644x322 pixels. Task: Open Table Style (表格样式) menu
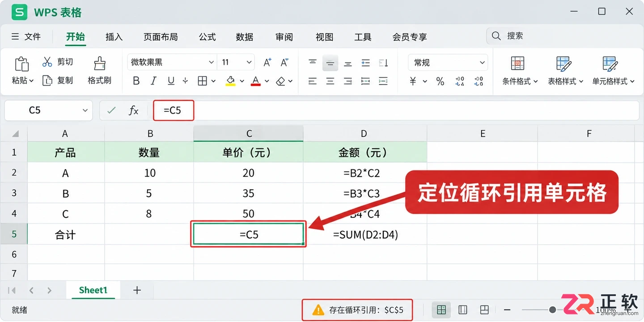click(x=566, y=71)
